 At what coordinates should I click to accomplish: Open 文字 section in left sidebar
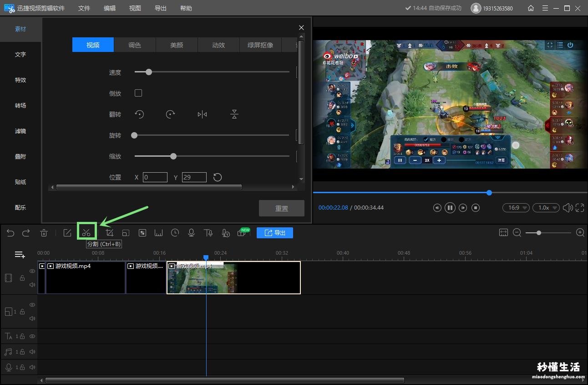click(x=20, y=55)
